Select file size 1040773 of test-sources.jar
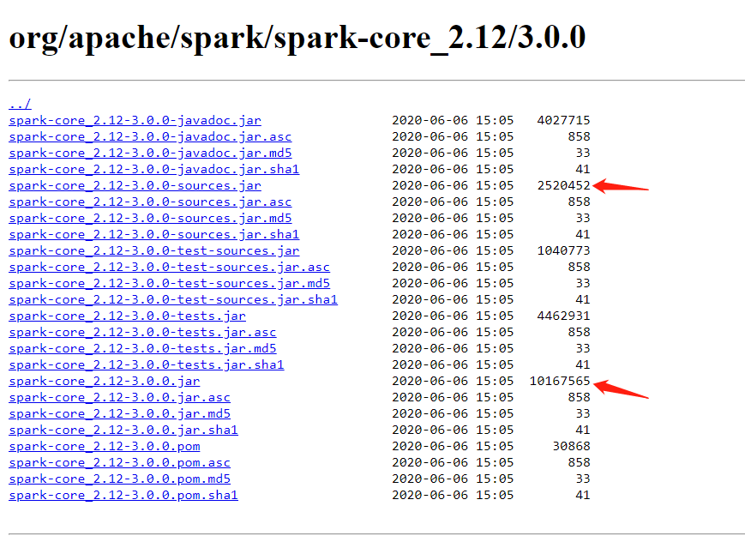Viewport: 745px width, 560px height. point(563,250)
